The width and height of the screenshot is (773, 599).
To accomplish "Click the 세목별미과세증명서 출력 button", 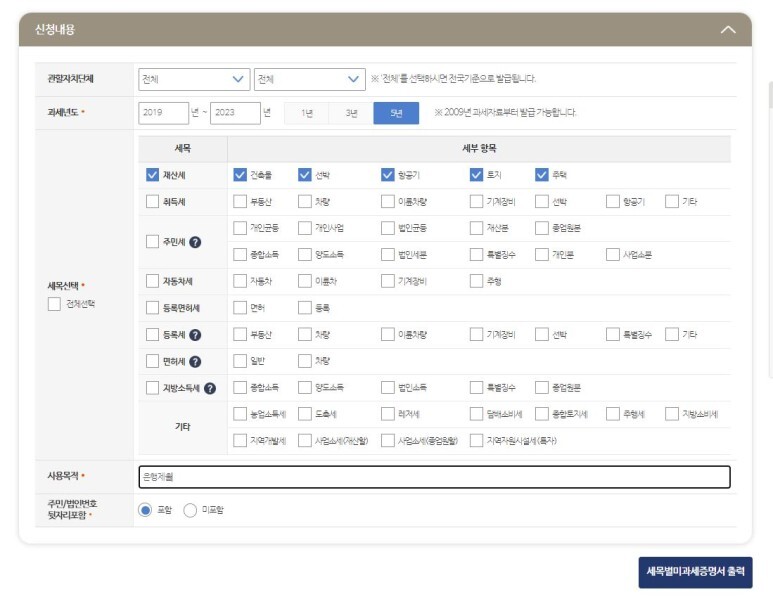I will (695, 572).
